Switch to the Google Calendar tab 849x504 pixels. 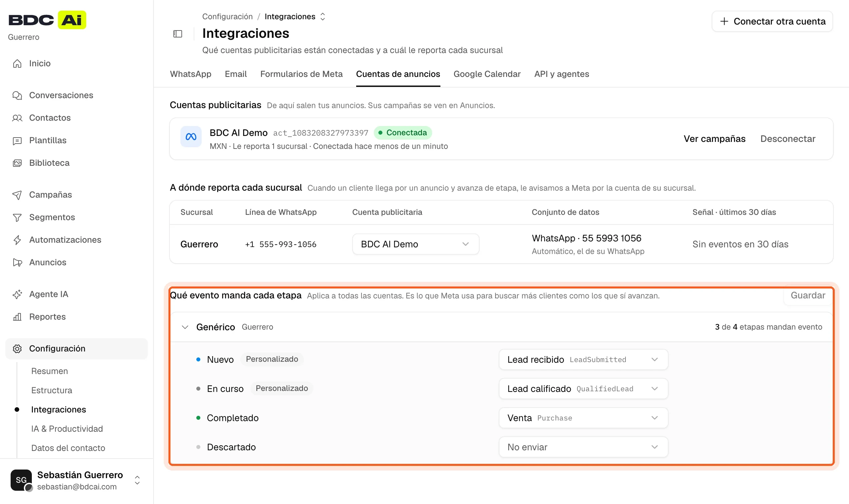tap(487, 74)
